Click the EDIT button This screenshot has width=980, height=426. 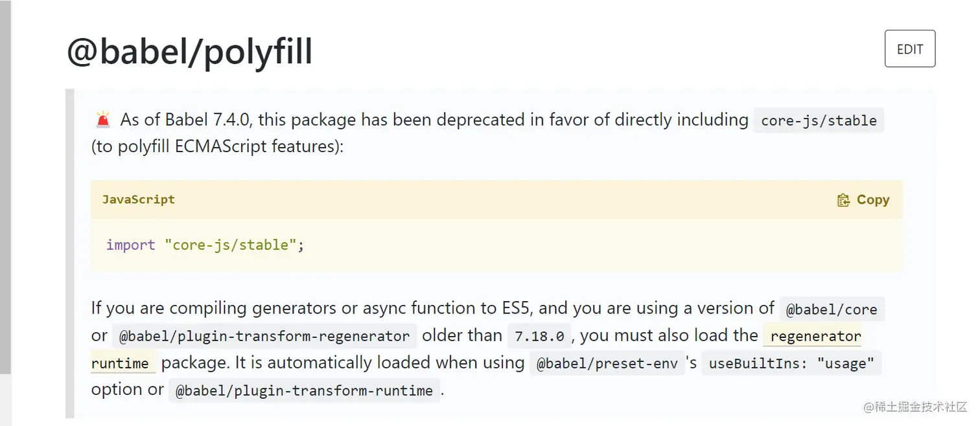tap(909, 49)
